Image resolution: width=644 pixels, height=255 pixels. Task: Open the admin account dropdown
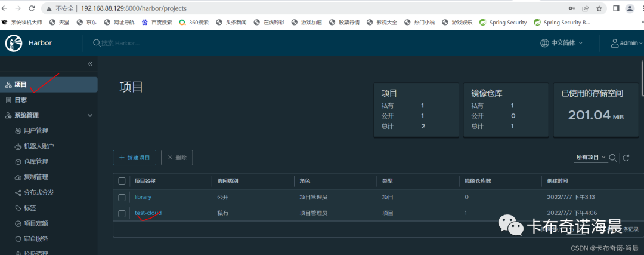pos(627,43)
